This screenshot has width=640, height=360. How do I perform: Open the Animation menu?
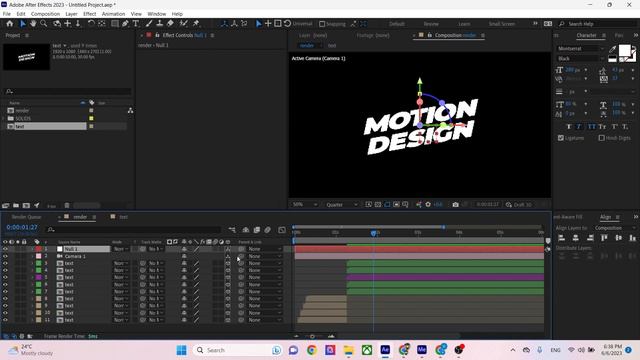pyautogui.click(x=113, y=14)
